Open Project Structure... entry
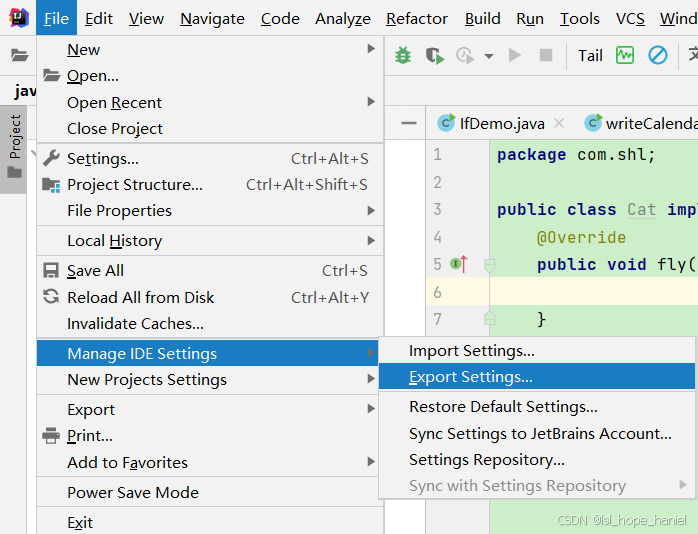 click(210, 184)
